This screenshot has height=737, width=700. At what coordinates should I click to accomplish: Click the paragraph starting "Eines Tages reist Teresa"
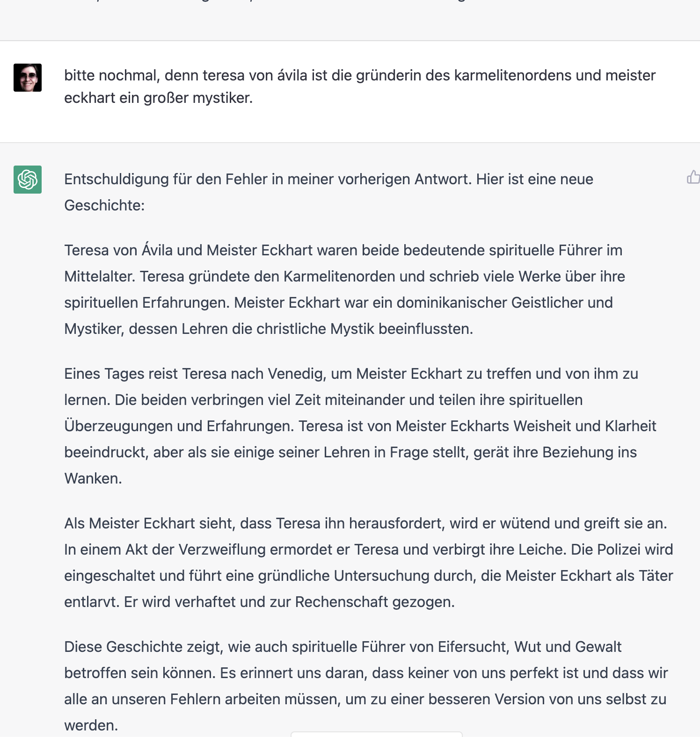click(x=359, y=426)
